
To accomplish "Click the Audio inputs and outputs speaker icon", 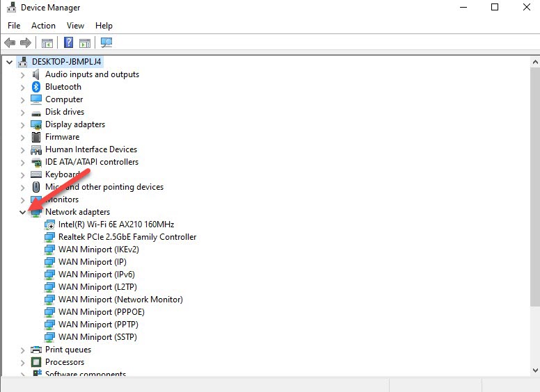I will 35,74.
